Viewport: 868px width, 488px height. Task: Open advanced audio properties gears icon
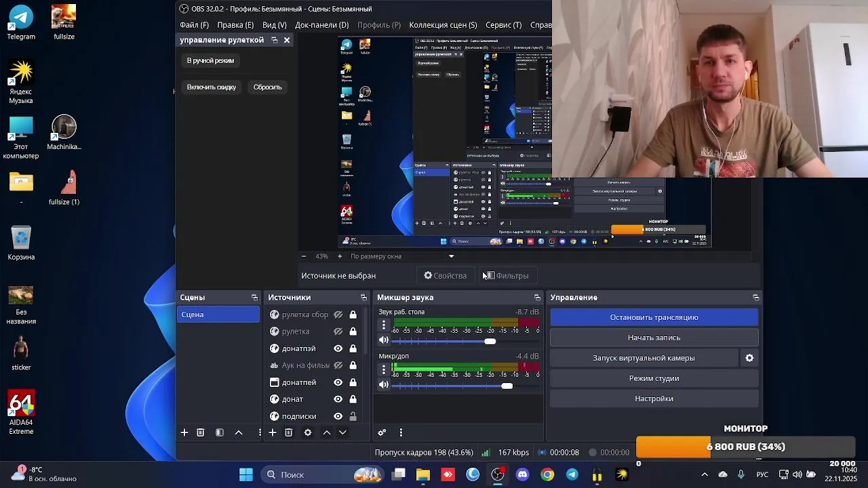coord(382,432)
